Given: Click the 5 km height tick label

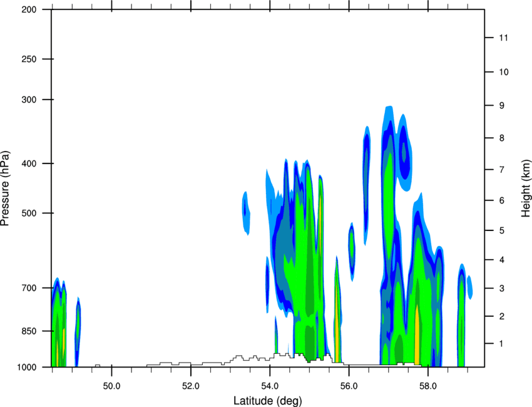Looking at the screenshot, I should point(502,231).
